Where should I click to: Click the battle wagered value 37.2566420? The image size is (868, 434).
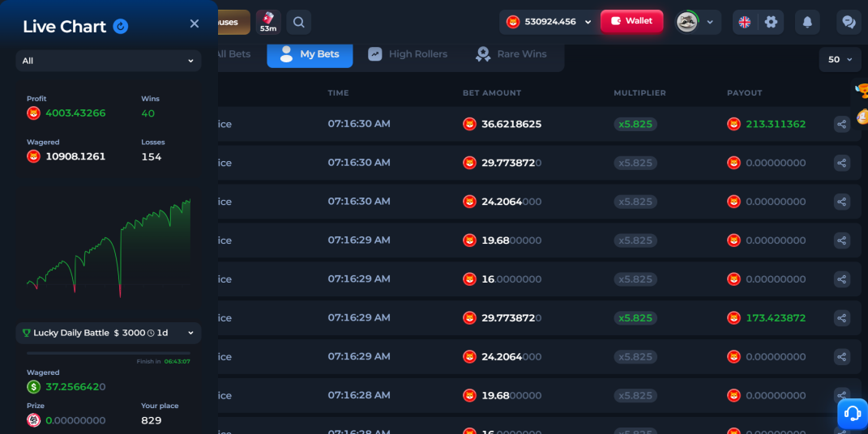[x=75, y=387]
